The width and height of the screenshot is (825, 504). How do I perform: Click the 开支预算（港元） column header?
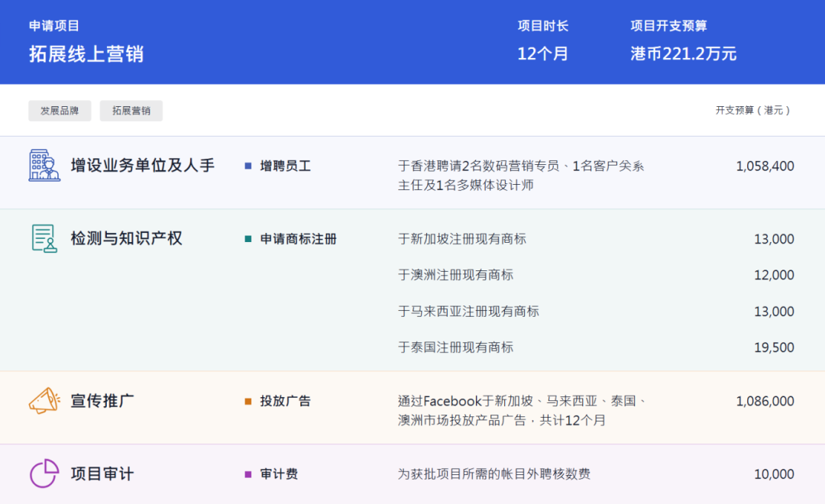point(753,110)
